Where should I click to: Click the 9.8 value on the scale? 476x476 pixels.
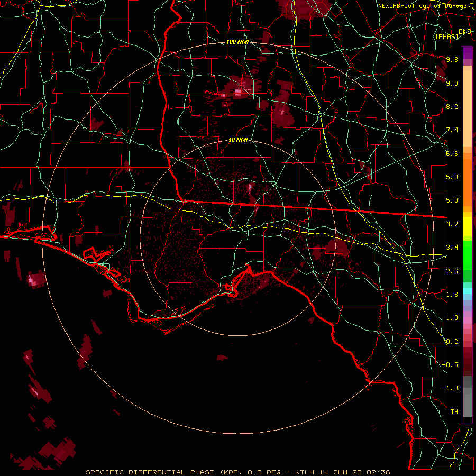452,59
